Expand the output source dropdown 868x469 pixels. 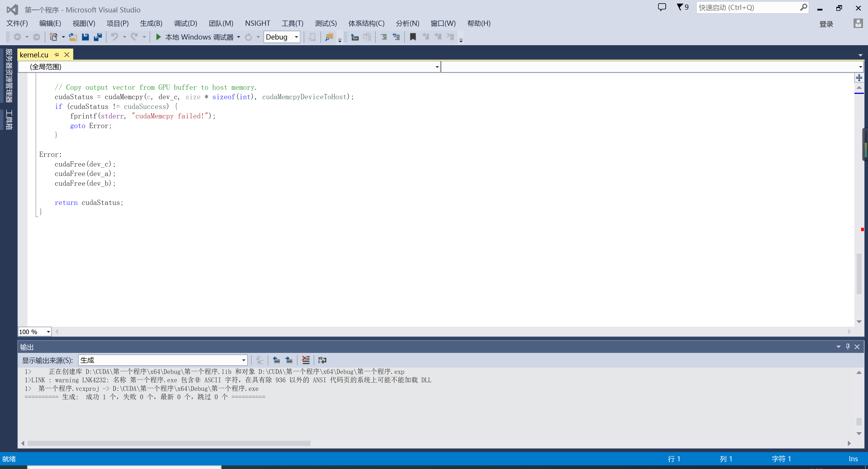coord(244,360)
